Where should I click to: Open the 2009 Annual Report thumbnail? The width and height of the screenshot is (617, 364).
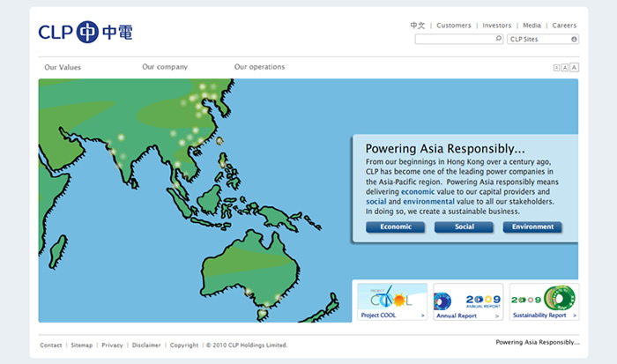tap(468, 301)
